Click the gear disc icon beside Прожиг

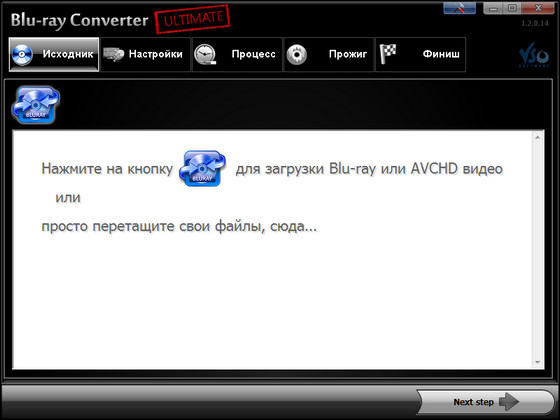click(x=297, y=55)
